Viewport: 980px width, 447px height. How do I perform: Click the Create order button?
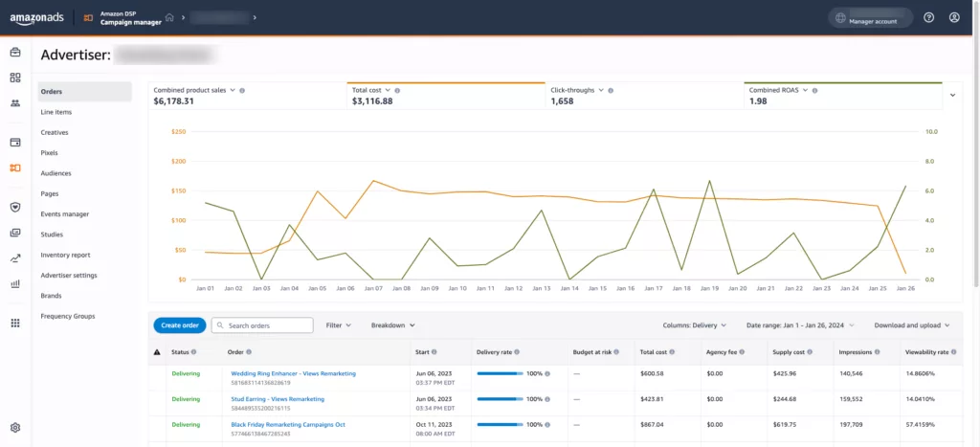click(x=180, y=325)
